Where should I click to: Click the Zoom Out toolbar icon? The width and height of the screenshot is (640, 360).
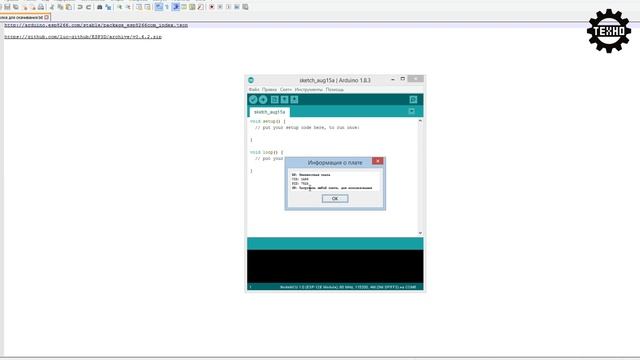click(x=128, y=7)
